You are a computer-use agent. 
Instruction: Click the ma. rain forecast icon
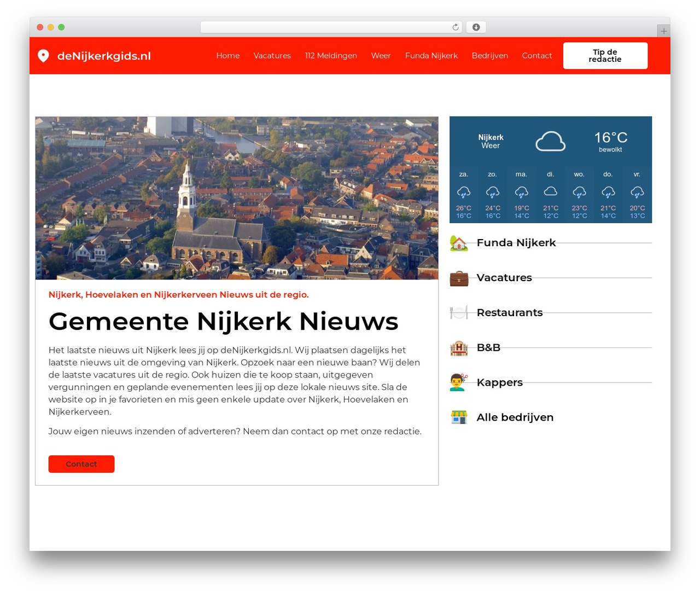click(522, 192)
